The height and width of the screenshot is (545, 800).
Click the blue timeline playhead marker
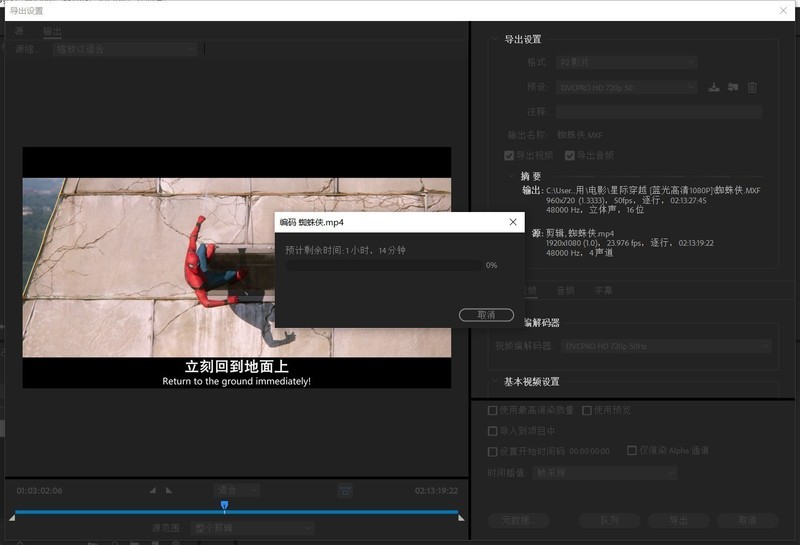[x=224, y=506]
